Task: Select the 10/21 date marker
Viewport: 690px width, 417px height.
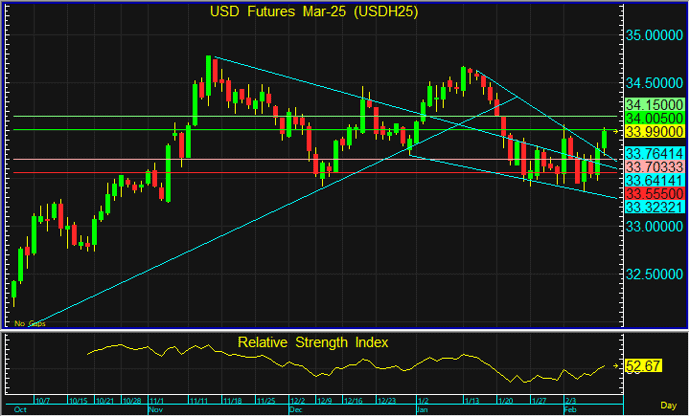Action: pyautogui.click(x=105, y=401)
